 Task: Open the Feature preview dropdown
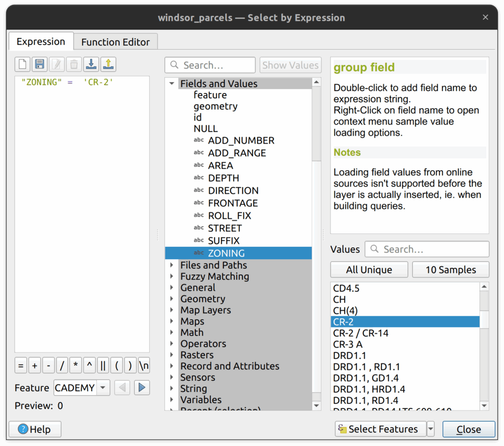coord(103,388)
